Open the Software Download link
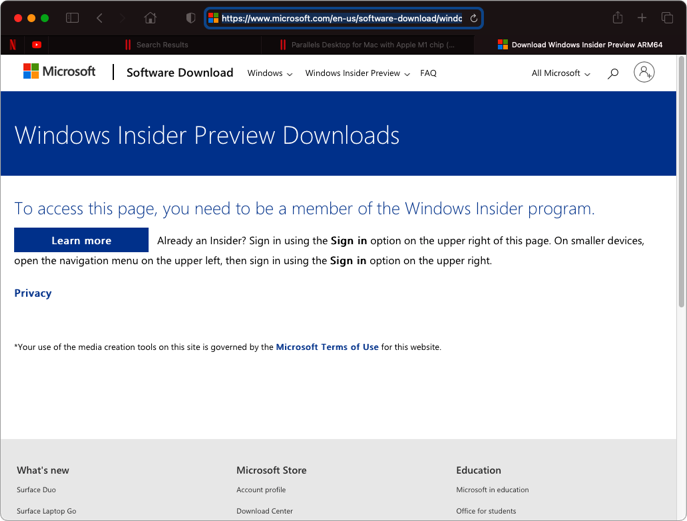The width and height of the screenshot is (687, 521). (x=180, y=73)
